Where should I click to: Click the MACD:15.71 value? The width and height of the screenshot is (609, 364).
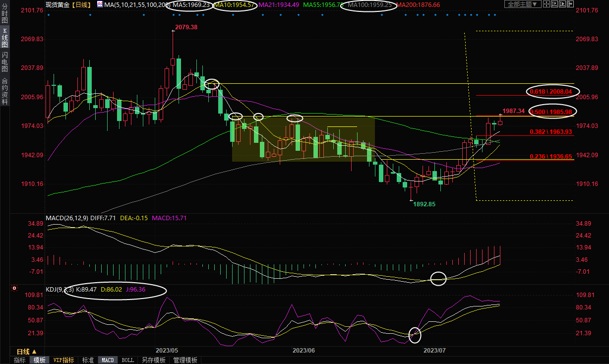coord(170,218)
